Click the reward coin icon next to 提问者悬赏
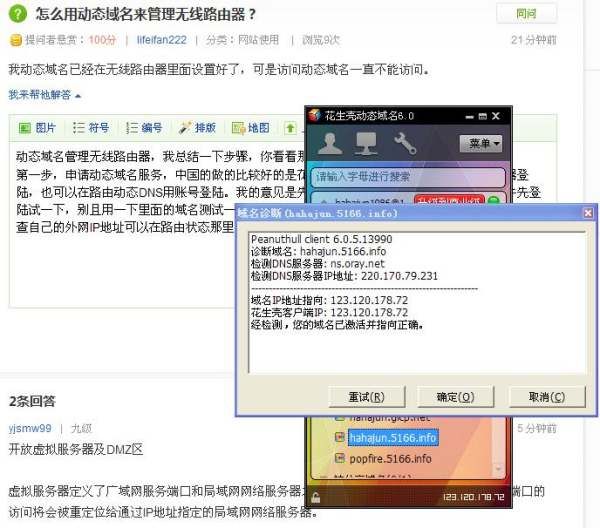This screenshot has height=528, width=600. click(16, 40)
